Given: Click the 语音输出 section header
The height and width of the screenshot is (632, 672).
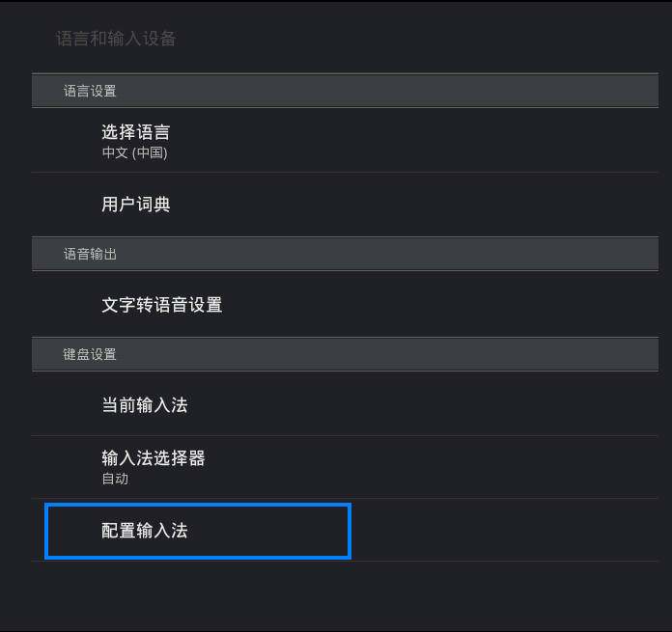Looking at the screenshot, I should pyautogui.click(x=90, y=254).
